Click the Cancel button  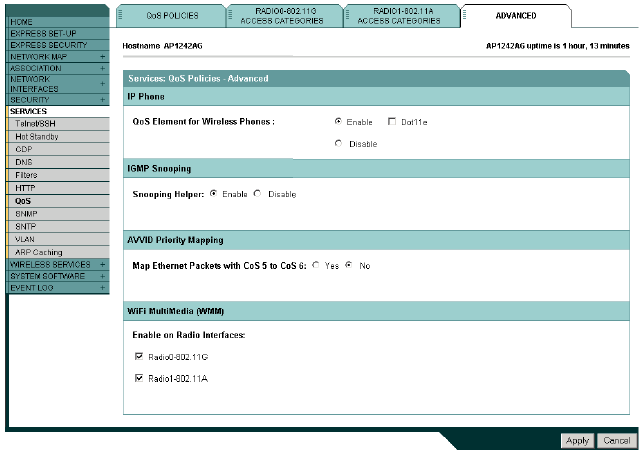[616, 440]
